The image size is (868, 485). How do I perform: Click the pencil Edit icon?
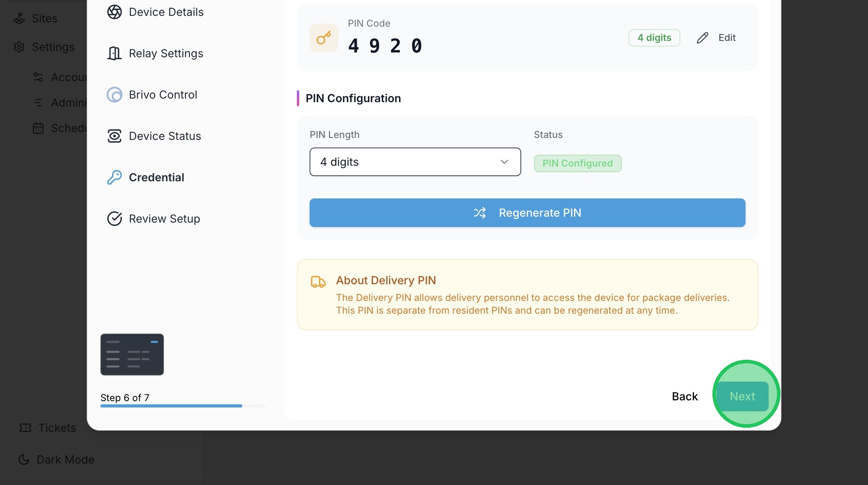tap(703, 38)
